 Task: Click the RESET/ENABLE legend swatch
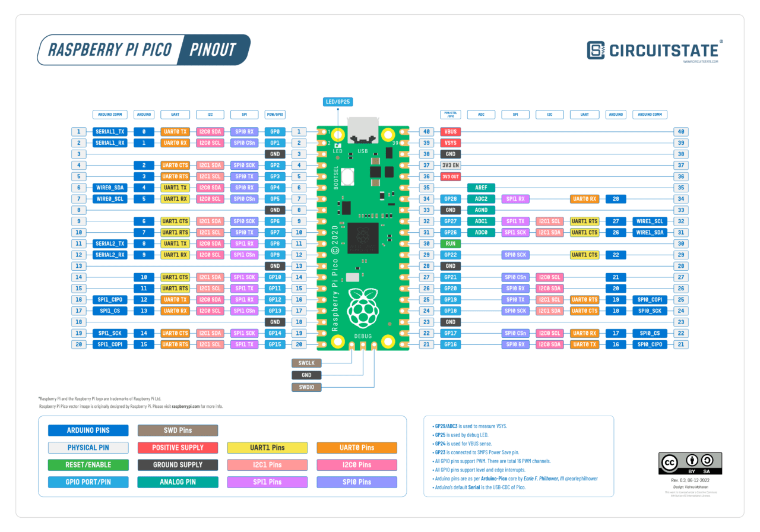click(88, 465)
